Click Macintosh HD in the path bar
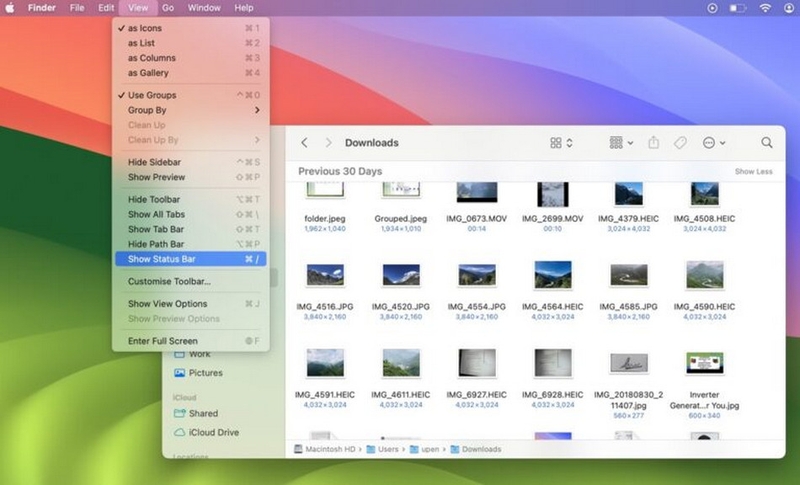Screen dimensions: 800x485 pyautogui.click(x=324, y=449)
